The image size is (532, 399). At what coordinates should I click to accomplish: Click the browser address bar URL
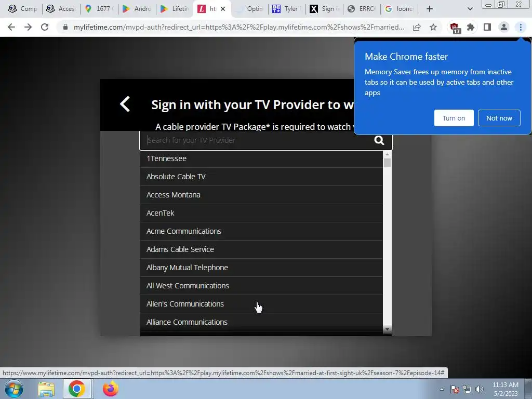(239, 27)
